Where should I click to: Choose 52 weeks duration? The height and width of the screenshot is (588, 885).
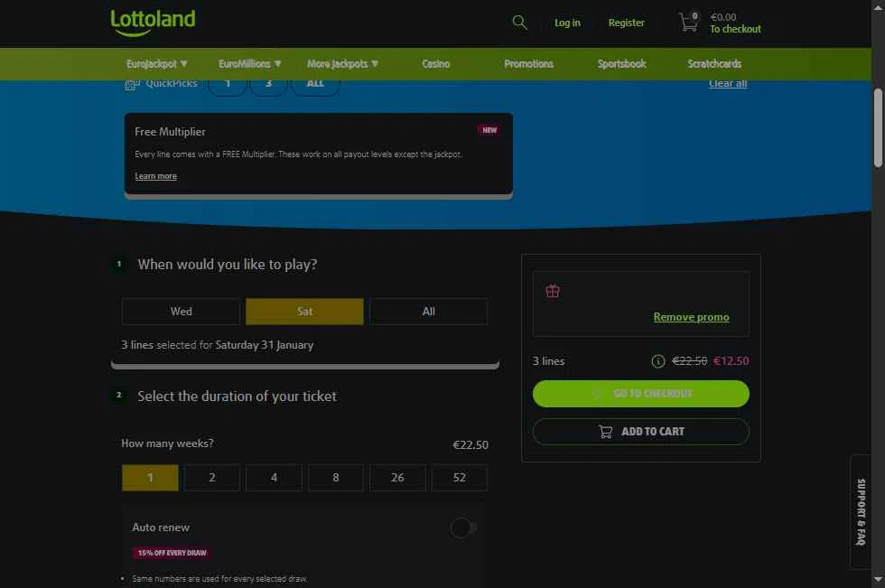click(460, 478)
